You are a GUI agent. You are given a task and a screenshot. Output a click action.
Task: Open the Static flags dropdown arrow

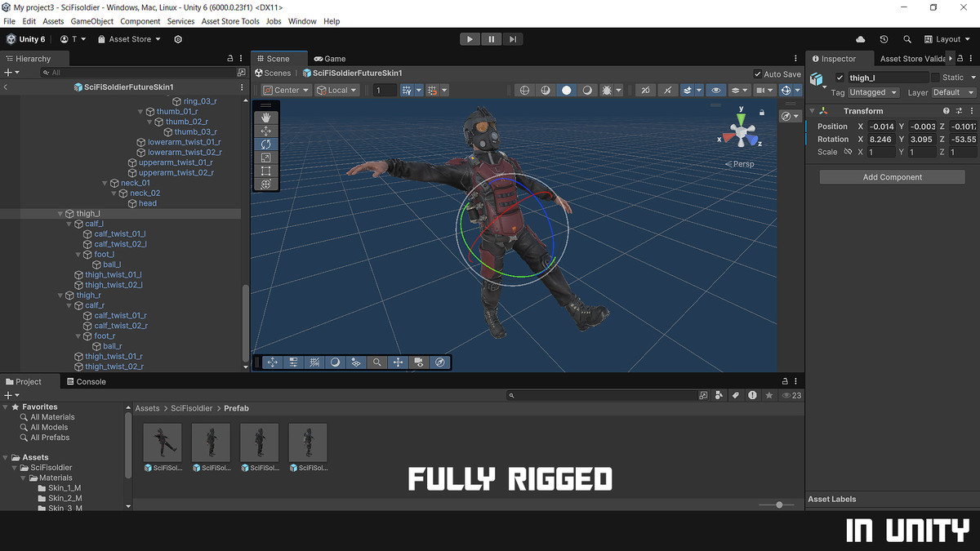coord(972,78)
